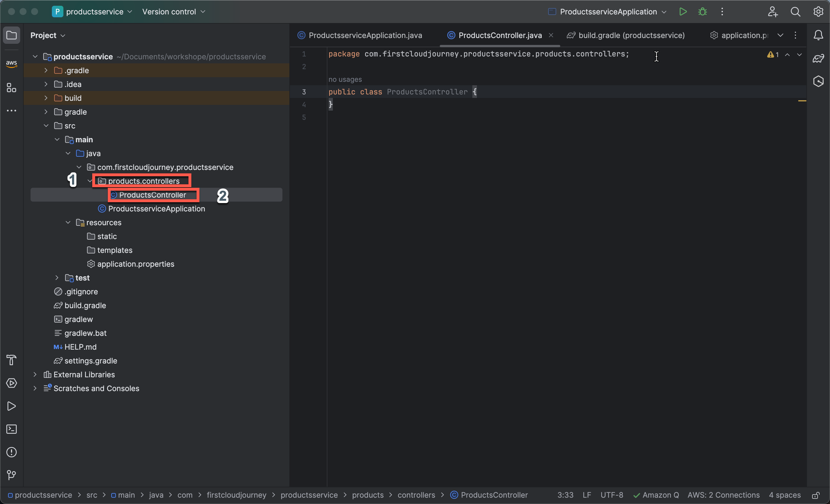This screenshot has width=830, height=504.
Task: Open the Build hammer tool window
Action: (12, 360)
